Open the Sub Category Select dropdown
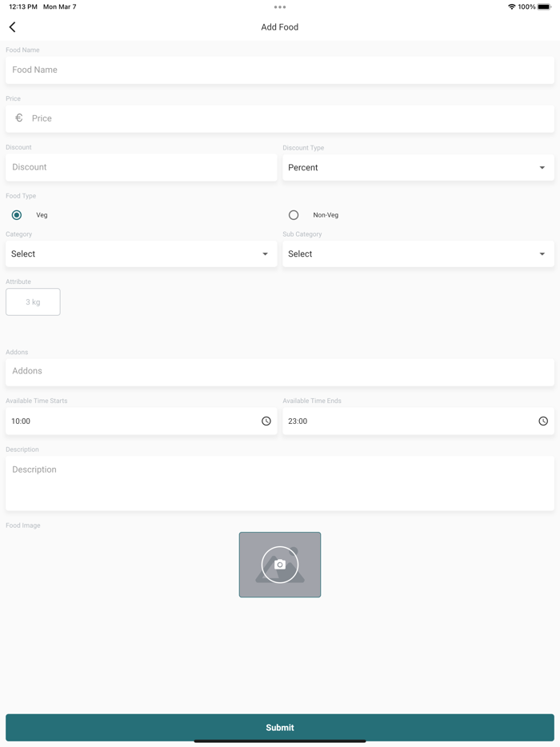 point(418,254)
